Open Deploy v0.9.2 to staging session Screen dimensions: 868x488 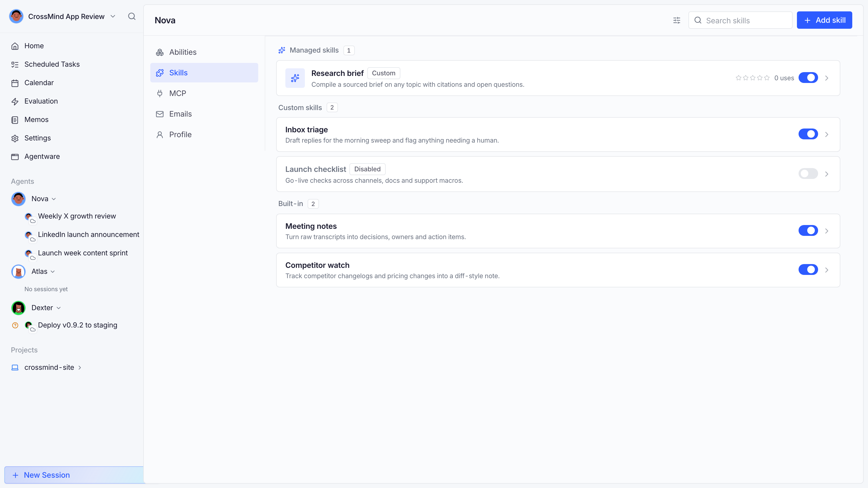78,325
